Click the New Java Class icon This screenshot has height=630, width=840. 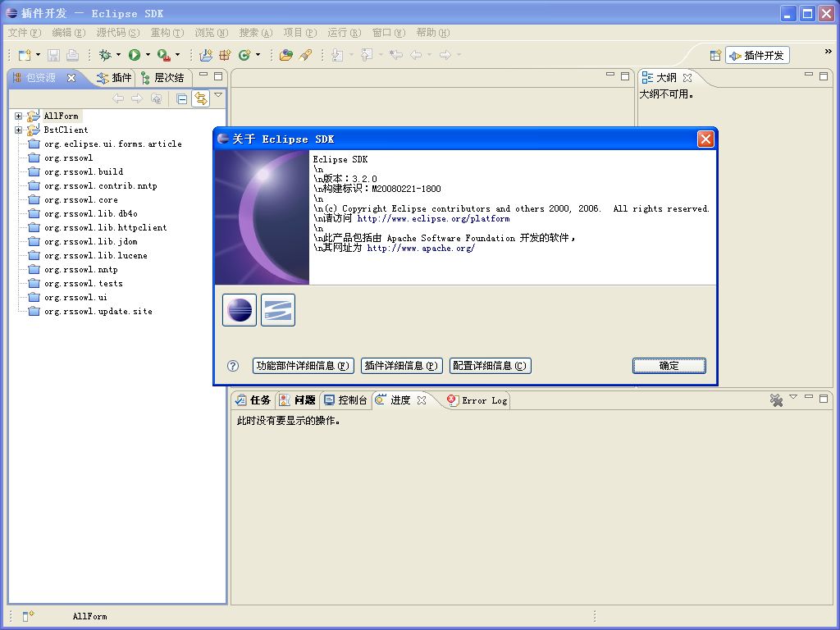click(244, 55)
